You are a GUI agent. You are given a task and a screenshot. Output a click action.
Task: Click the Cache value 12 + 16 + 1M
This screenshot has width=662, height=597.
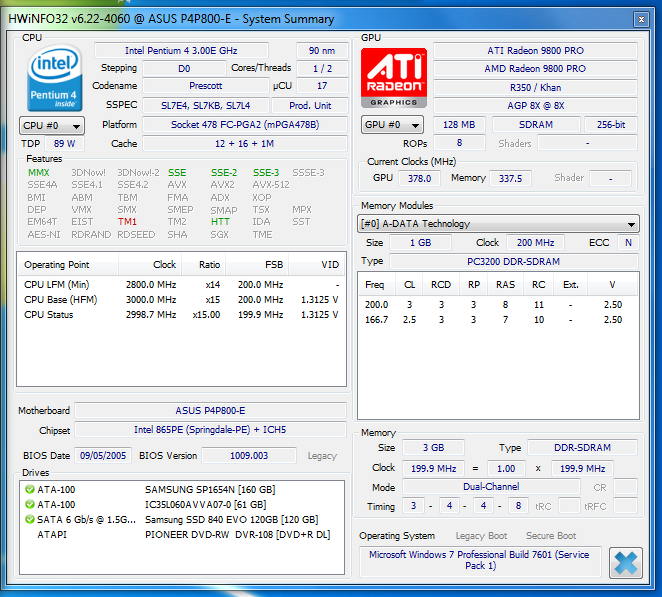point(245,144)
